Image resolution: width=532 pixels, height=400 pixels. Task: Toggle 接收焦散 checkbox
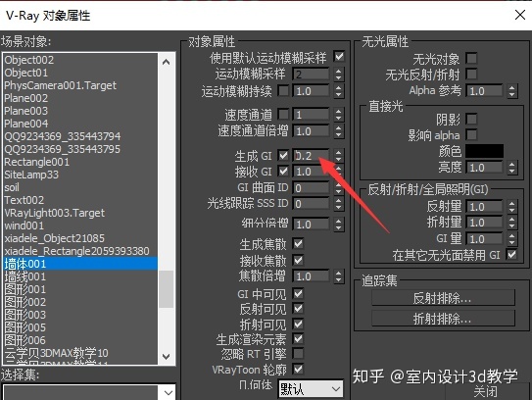click(x=298, y=260)
